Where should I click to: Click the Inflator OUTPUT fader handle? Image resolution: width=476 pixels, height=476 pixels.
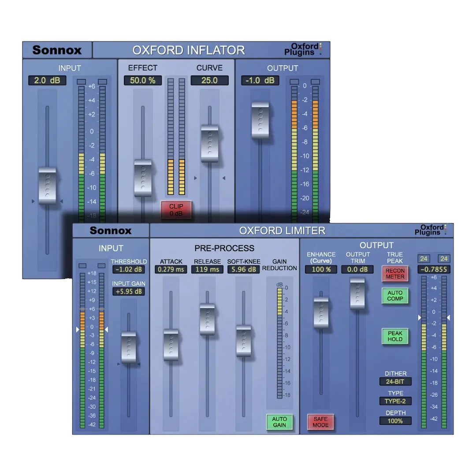[260, 120]
